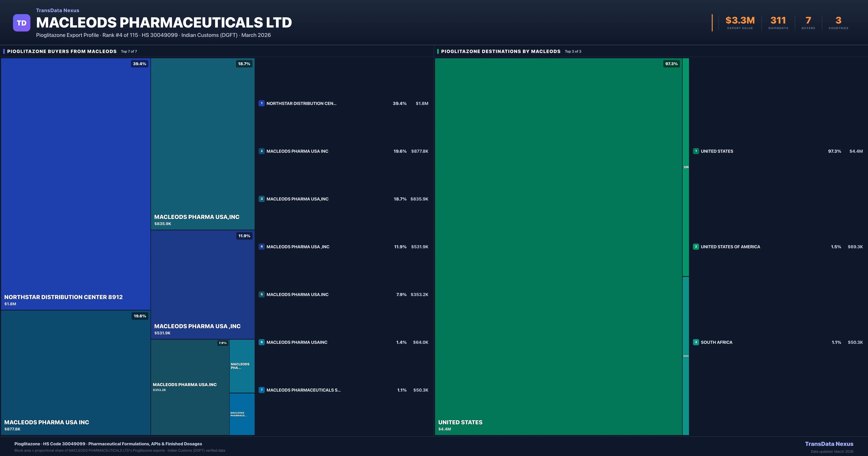This screenshot has height=456, width=868.
Task: Click the narrow South Africa treemap sliver
Action: point(686,356)
